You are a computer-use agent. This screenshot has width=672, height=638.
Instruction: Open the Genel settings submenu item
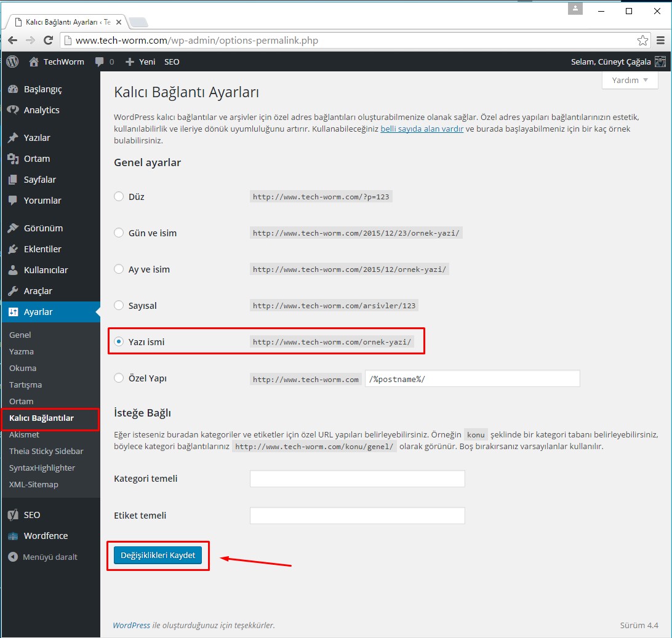[x=20, y=335]
